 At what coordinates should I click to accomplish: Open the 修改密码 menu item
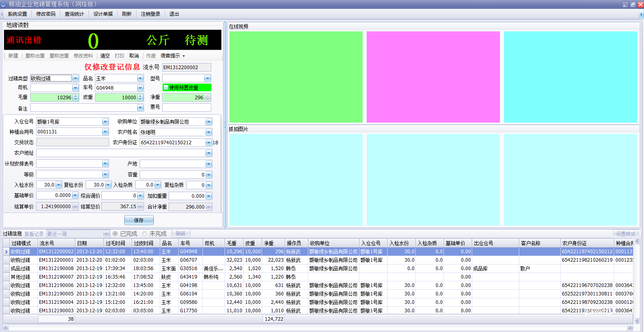click(46, 14)
